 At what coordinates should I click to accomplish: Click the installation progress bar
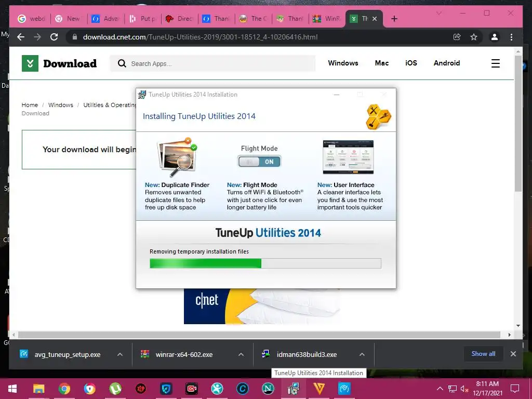tap(265, 263)
